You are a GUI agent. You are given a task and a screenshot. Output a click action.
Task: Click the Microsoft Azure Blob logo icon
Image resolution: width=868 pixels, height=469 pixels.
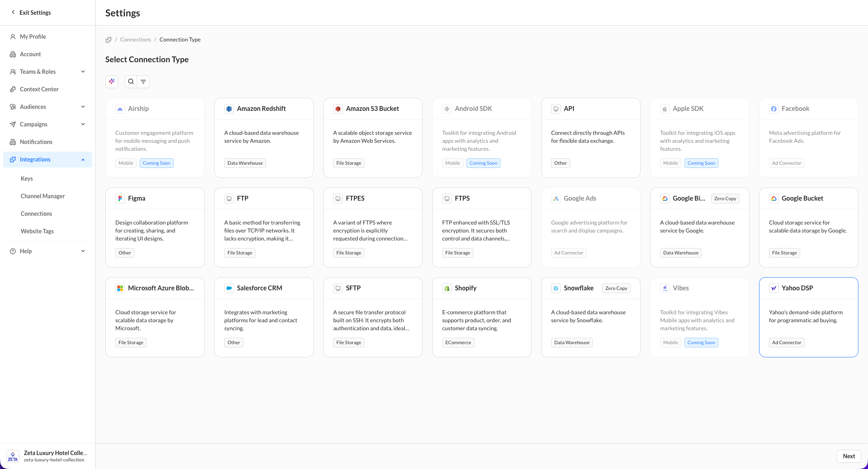click(120, 288)
